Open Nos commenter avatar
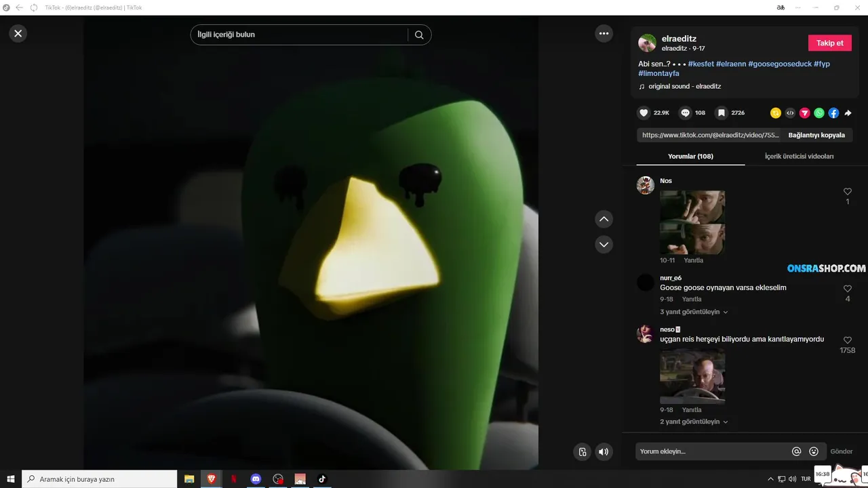Screen dimensions: 868x488 tap(646, 185)
